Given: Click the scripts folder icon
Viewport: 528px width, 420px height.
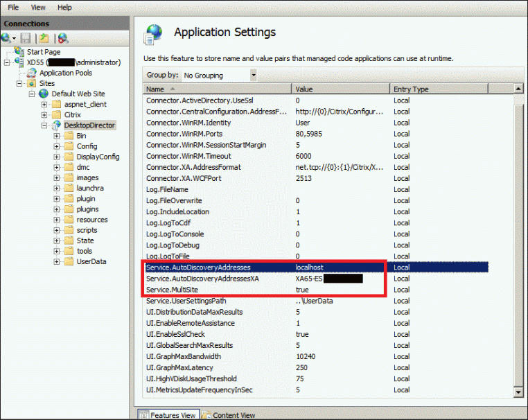Looking at the screenshot, I should [x=69, y=230].
